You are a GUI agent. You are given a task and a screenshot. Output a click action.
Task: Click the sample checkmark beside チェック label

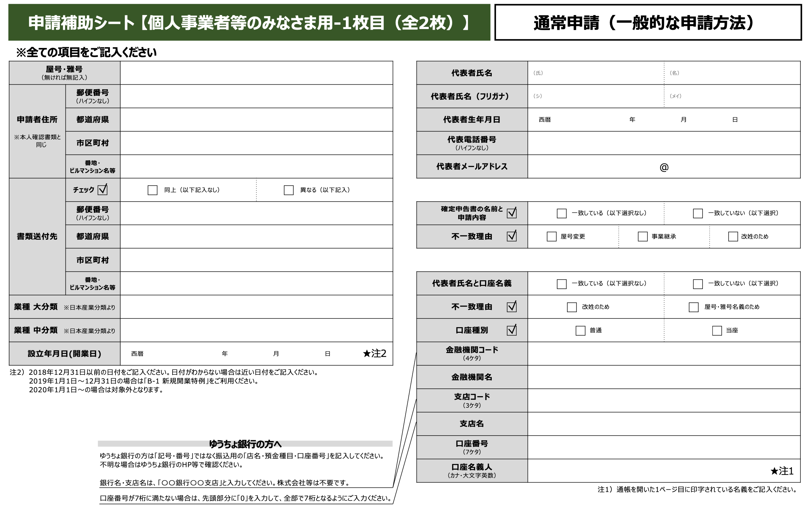(x=103, y=189)
